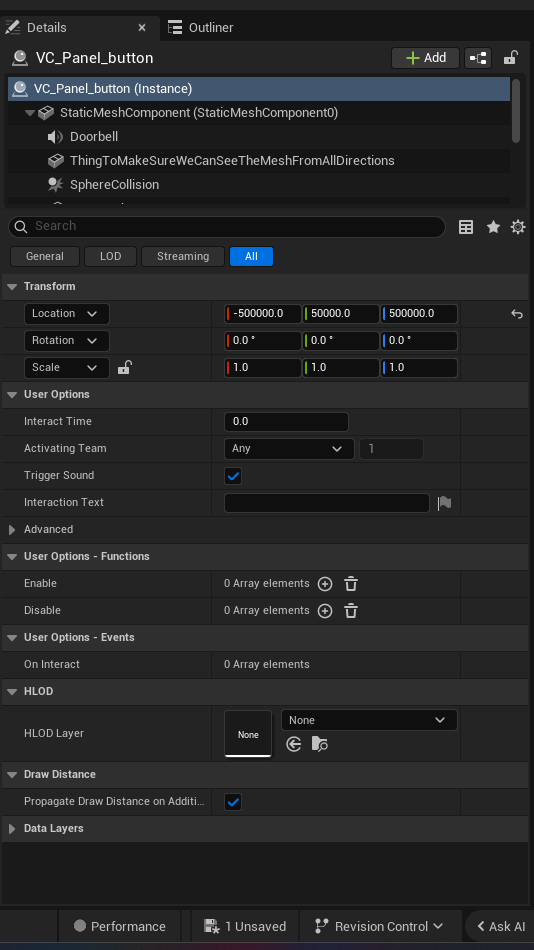This screenshot has height=950, width=534.
Task: Switch to the Outliner tab
Action: [201, 28]
